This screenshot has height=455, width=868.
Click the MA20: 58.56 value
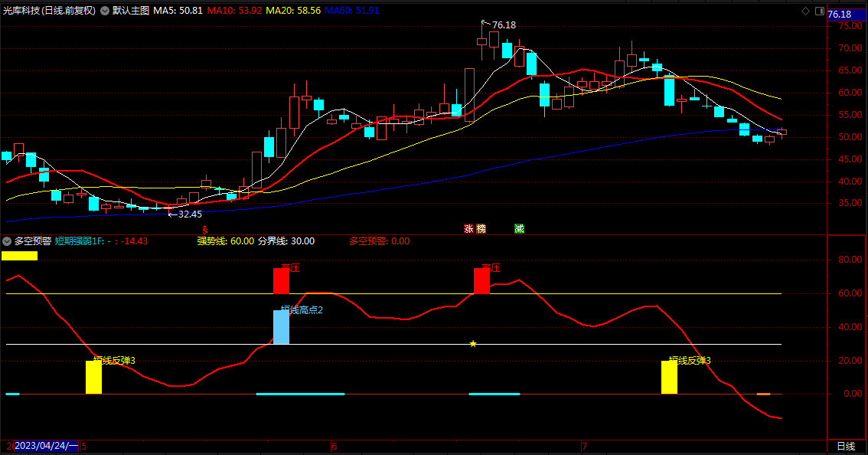pos(293,11)
